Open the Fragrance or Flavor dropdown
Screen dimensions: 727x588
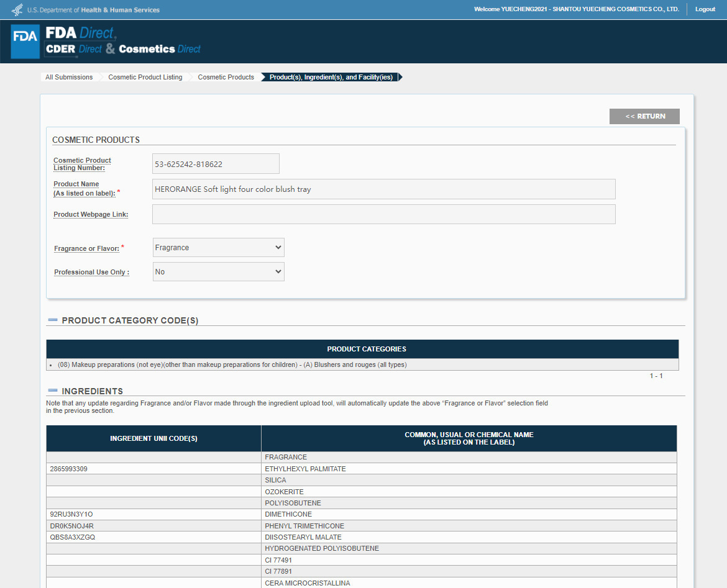point(218,248)
